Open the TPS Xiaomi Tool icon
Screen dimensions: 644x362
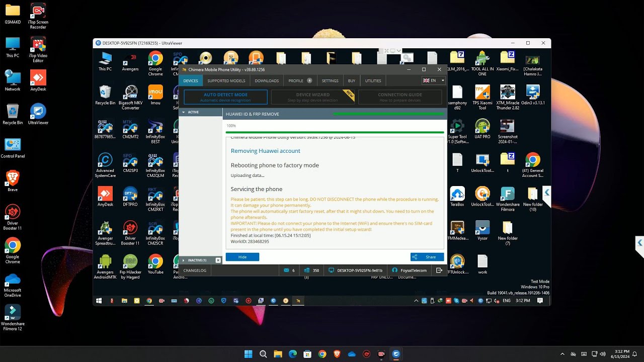tap(482, 97)
